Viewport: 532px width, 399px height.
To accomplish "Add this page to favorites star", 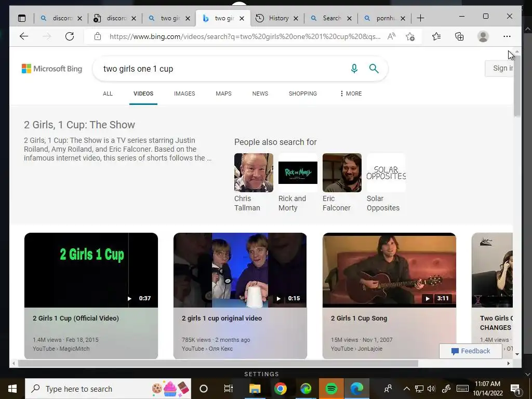I will pos(410,36).
